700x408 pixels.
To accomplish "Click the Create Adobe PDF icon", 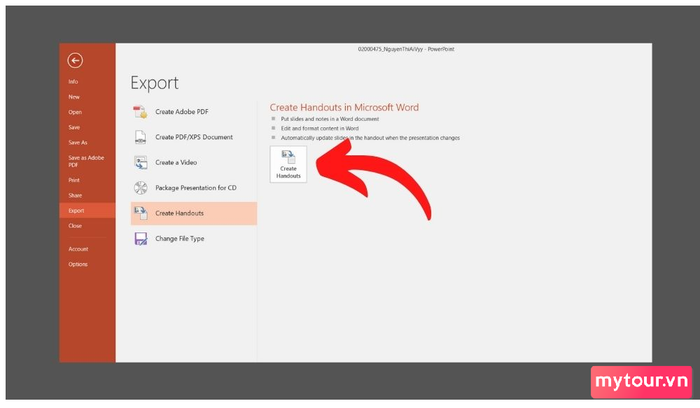I will click(140, 112).
